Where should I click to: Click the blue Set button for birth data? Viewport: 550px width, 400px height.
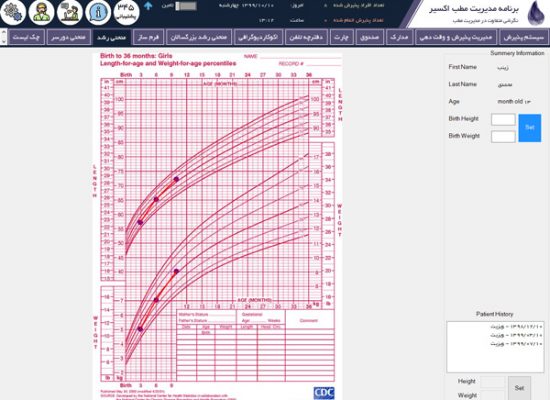point(530,128)
